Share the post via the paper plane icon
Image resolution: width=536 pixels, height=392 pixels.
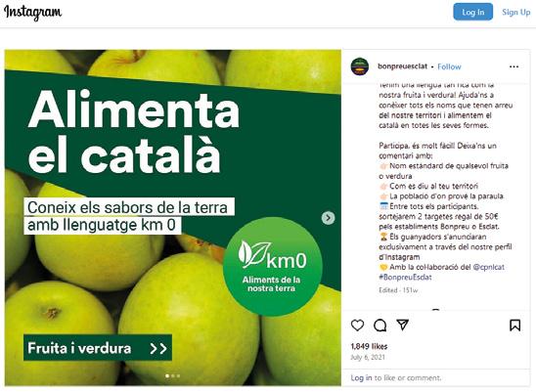[402, 325]
